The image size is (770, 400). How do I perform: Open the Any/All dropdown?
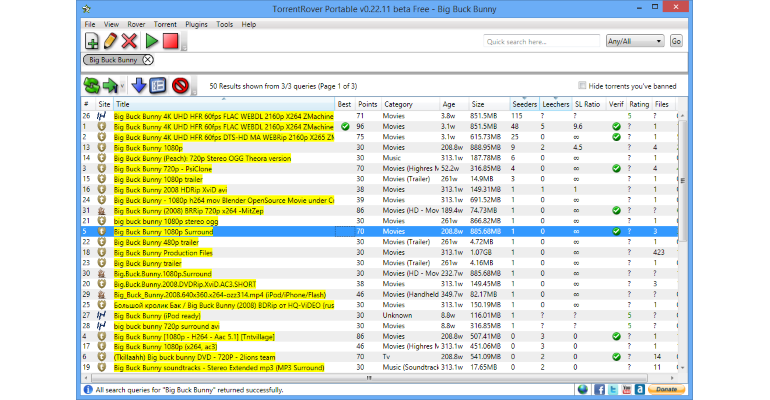click(x=635, y=42)
